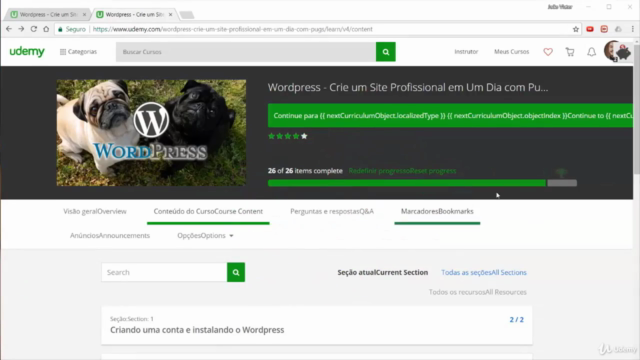Open Visão geral Overview tab
Viewport: 640px width, 360px height.
pos(95,211)
